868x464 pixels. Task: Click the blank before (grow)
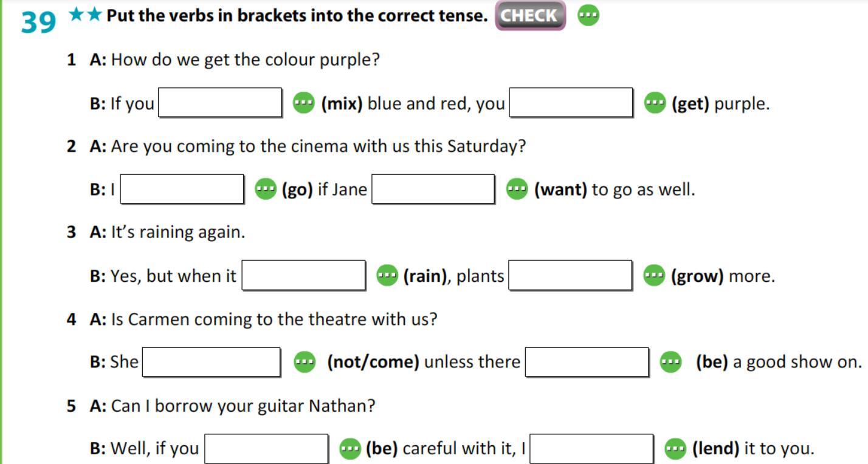(x=571, y=275)
